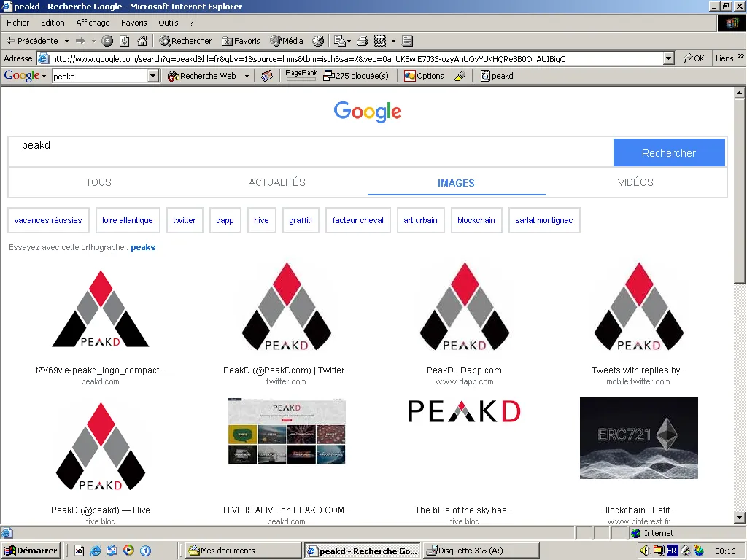The width and height of the screenshot is (747, 560).
Task: Open the PeakD Dapp.com image result
Action: [x=465, y=307]
